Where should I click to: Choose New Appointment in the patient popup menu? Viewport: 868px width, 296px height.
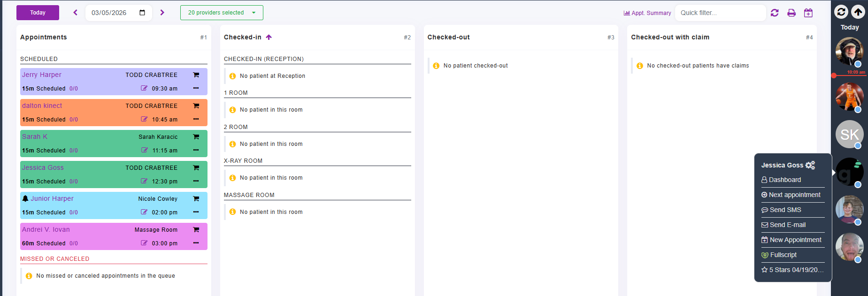pyautogui.click(x=795, y=240)
